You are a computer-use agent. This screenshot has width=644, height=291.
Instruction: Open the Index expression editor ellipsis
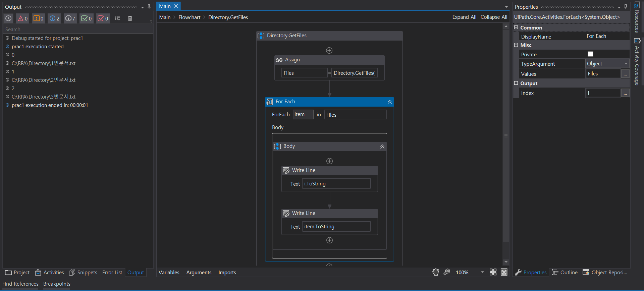625,93
